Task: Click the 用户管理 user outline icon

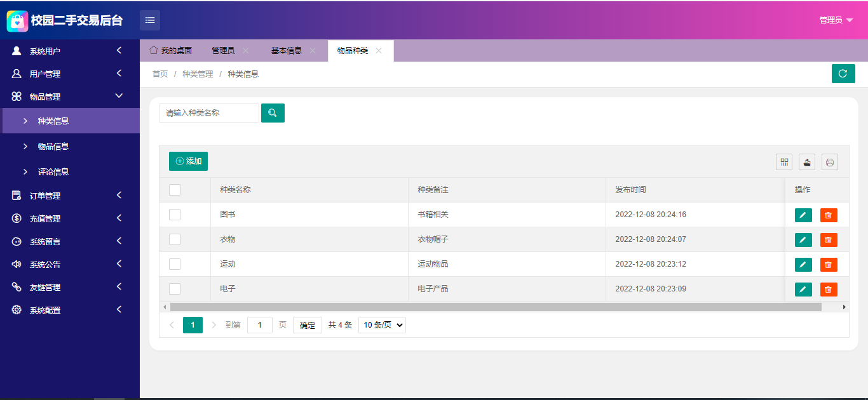Action: (x=17, y=74)
